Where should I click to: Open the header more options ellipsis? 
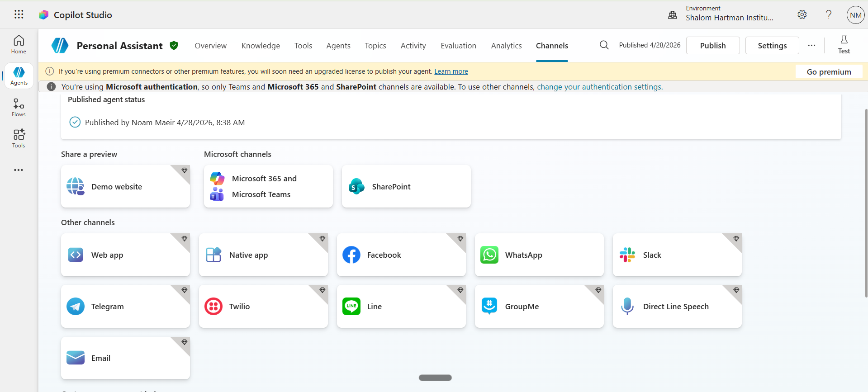(x=811, y=45)
